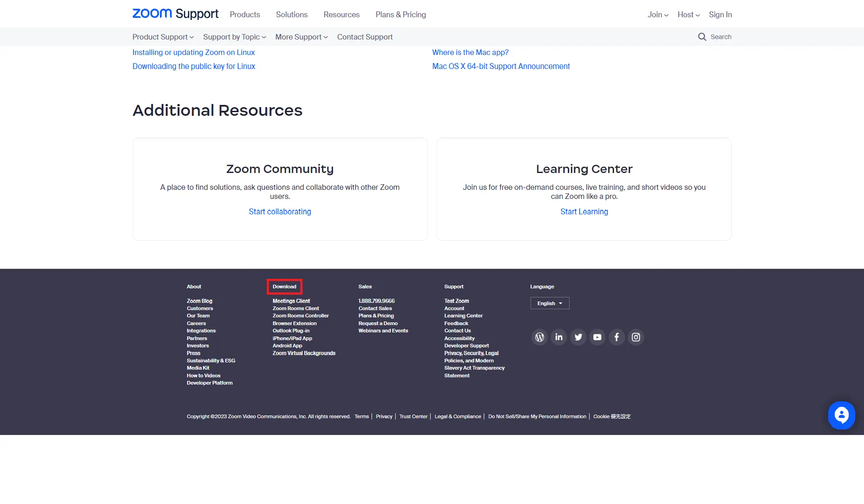Viewport: 864px width, 504px height.
Task: Open footer Learning Center link
Action: tap(463, 316)
